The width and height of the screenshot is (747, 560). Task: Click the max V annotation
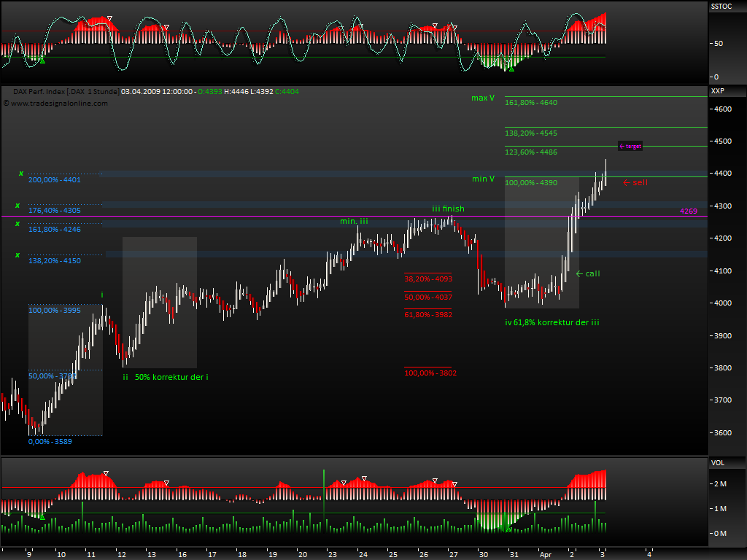483,98
